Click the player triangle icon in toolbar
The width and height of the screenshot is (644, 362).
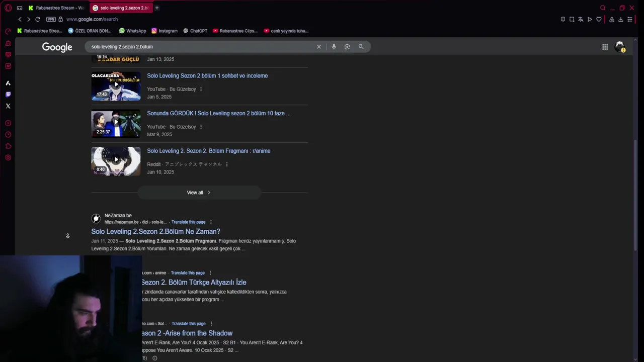pos(590,19)
